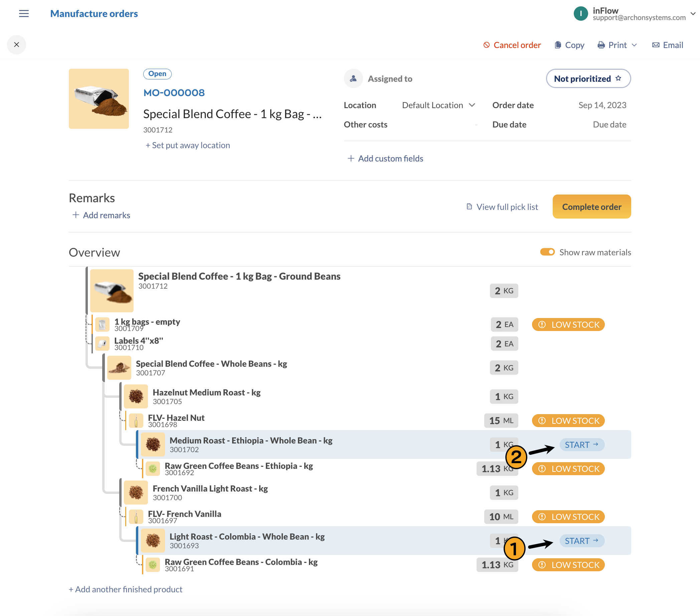Click START for Medium Roast Ethiopia

[x=581, y=445]
